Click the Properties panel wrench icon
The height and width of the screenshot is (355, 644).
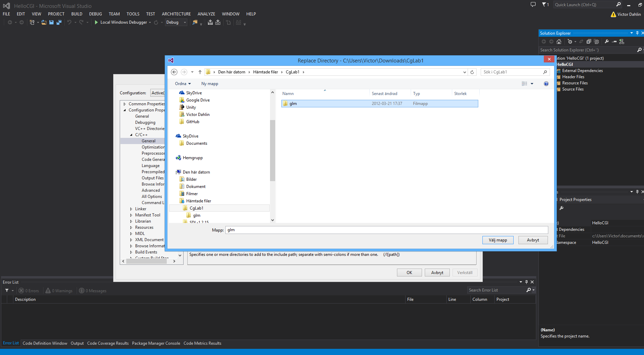point(562,208)
